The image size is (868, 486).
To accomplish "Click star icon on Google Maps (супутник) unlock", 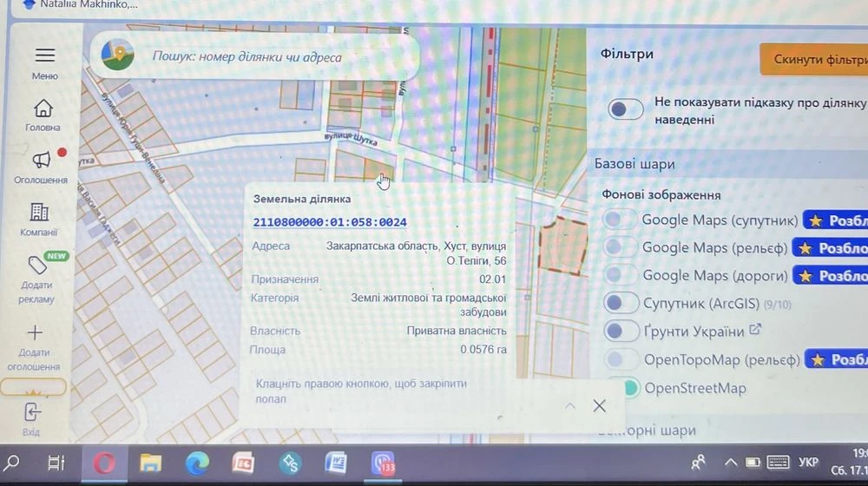I will [815, 220].
